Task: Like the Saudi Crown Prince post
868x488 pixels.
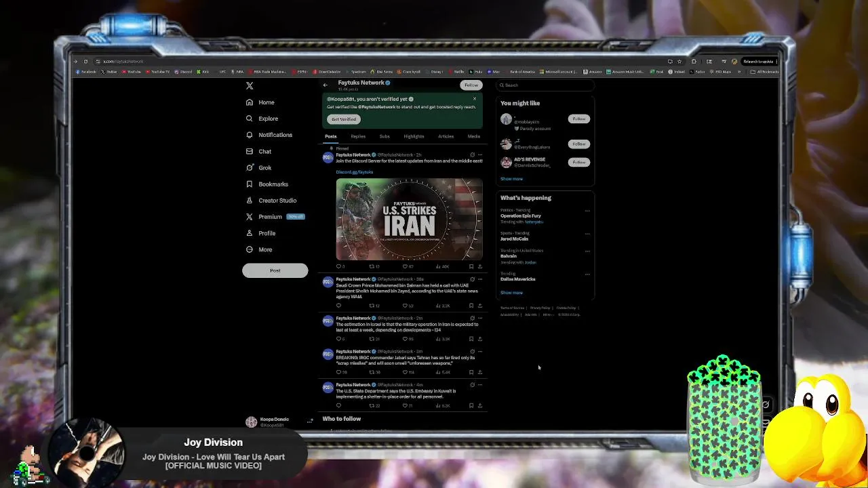Action: pyautogui.click(x=408, y=306)
